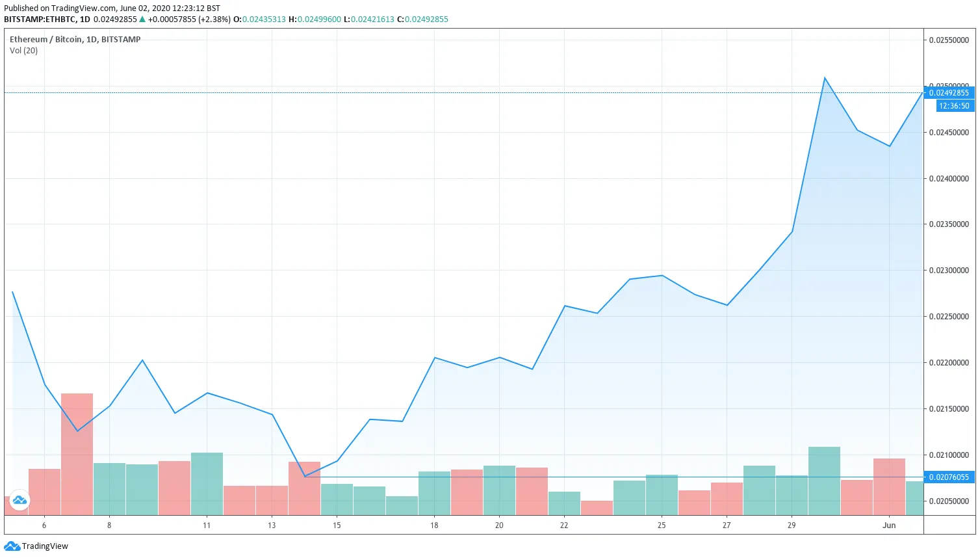Viewport: 980px width, 558px height.
Task: Click the 18 date label on time axis
Action: pos(434,525)
